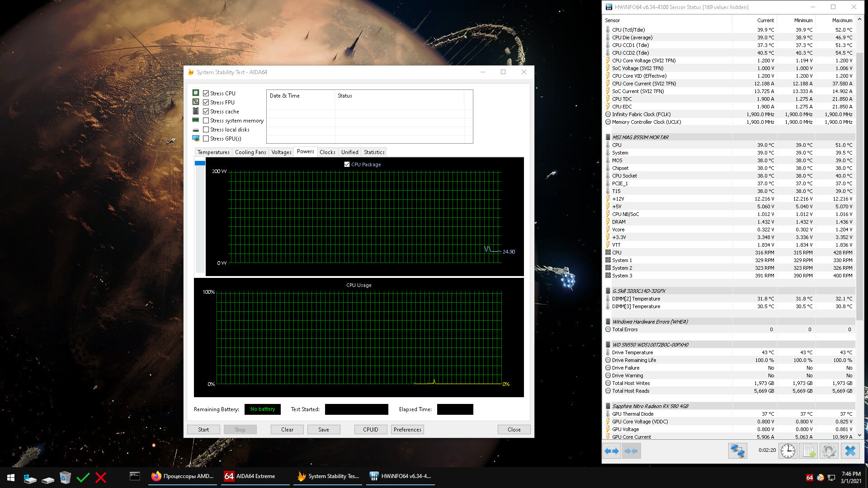Enable Stress GPU(s) checkbox
The image size is (868, 488).
click(206, 139)
